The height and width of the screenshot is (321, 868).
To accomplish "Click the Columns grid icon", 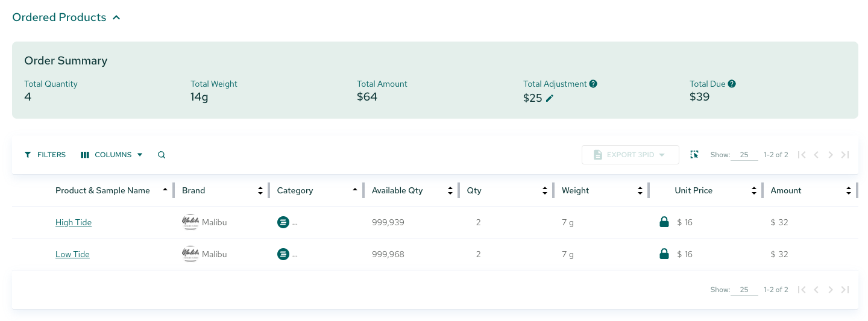I will coord(84,155).
